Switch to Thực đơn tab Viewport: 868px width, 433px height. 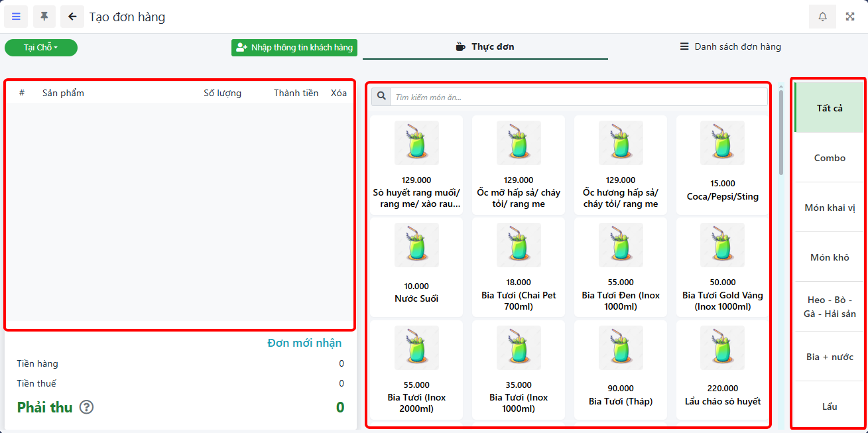pyautogui.click(x=485, y=47)
